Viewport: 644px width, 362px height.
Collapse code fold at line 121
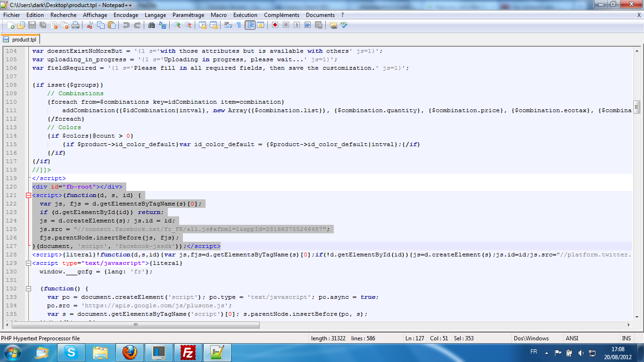click(28, 195)
